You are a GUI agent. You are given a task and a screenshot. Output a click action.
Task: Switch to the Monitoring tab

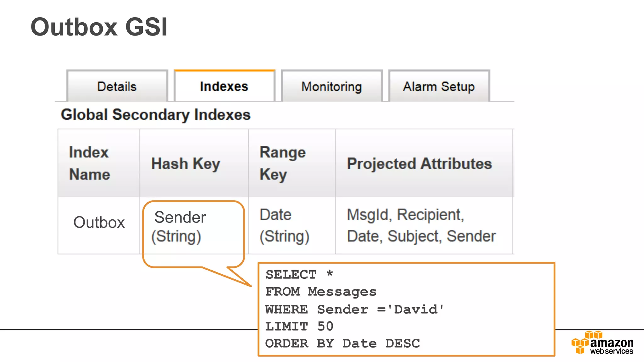click(332, 86)
